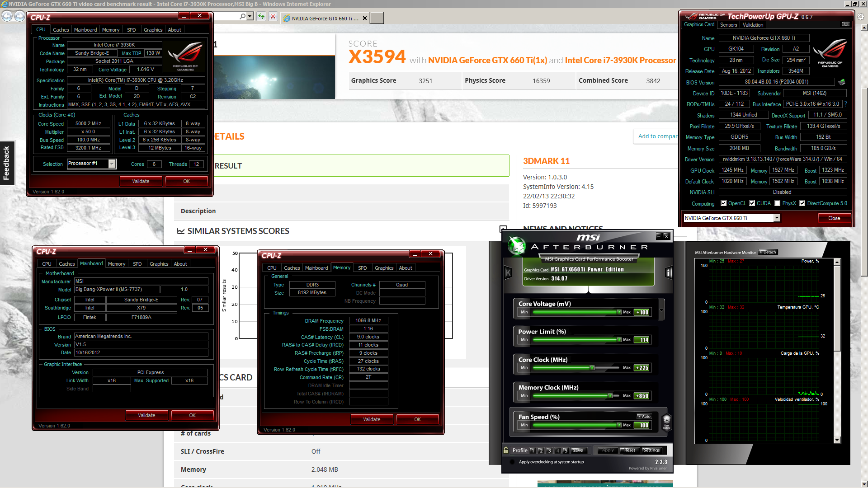Viewport: 868px width, 488px height.
Task: Go back with Internet Explorer back arrow
Action: [x=7, y=16]
